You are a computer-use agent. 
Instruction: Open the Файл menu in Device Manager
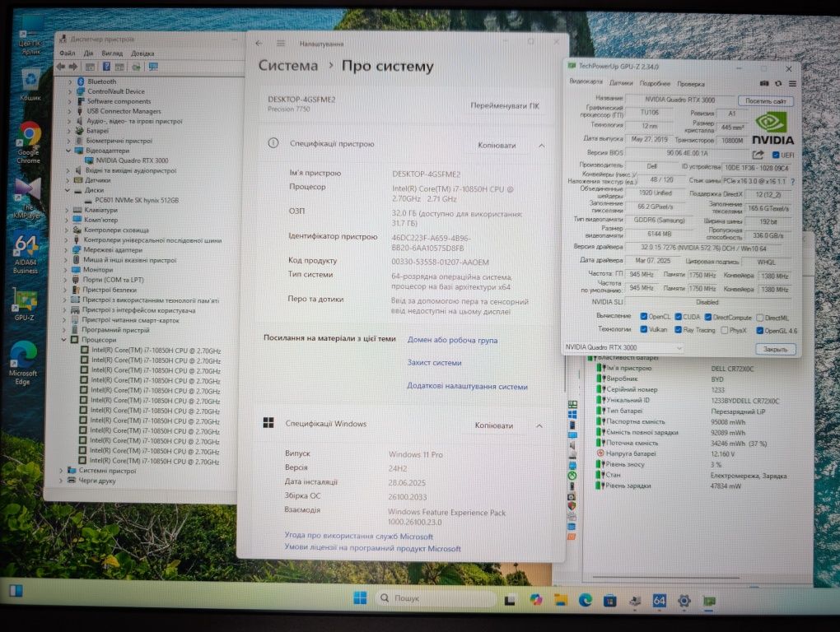(68, 53)
